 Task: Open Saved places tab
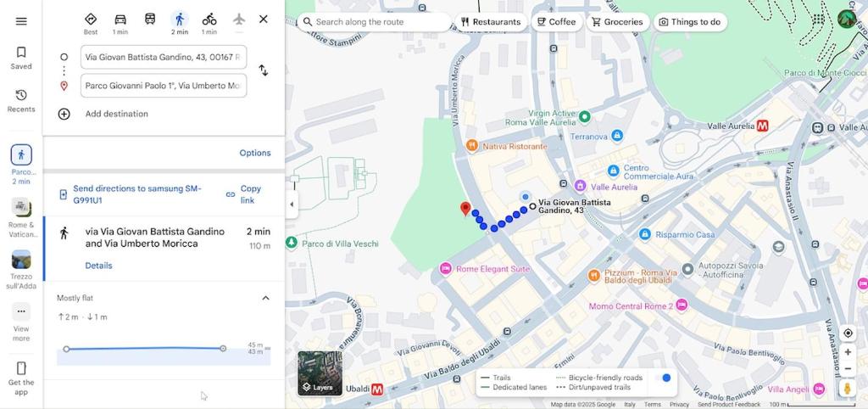point(21,58)
